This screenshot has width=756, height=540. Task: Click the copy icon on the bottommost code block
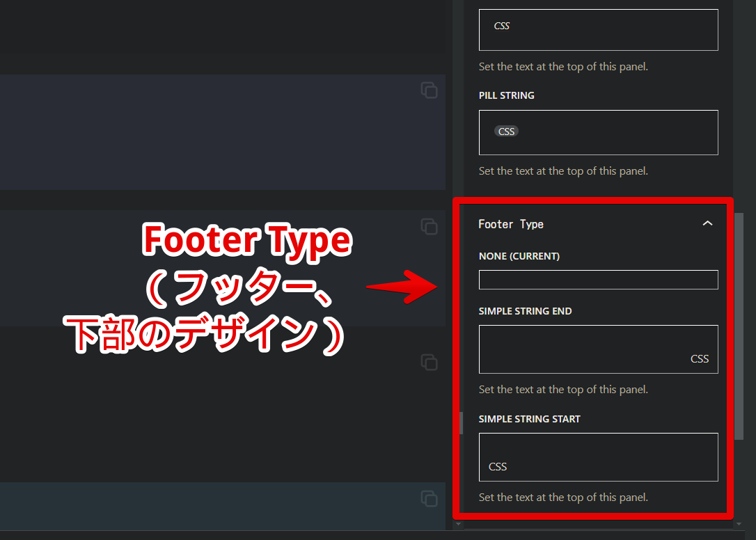pyautogui.click(x=429, y=498)
